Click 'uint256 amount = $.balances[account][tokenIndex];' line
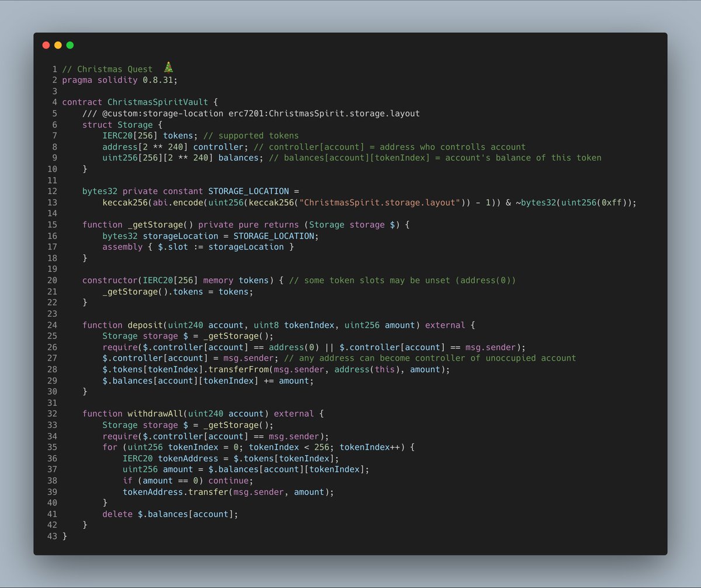701x588 pixels. [247, 469]
